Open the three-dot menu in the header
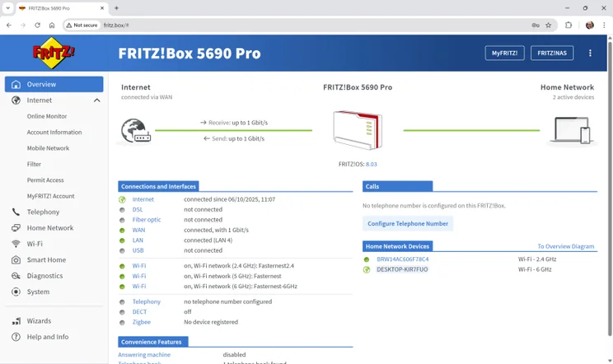Image resolution: width=613 pixels, height=364 pixels. click(590, 53)
